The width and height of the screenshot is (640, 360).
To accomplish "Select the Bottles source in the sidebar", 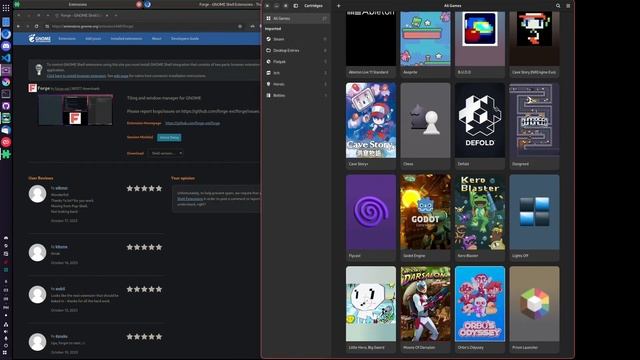I will [x=297, y=95].
